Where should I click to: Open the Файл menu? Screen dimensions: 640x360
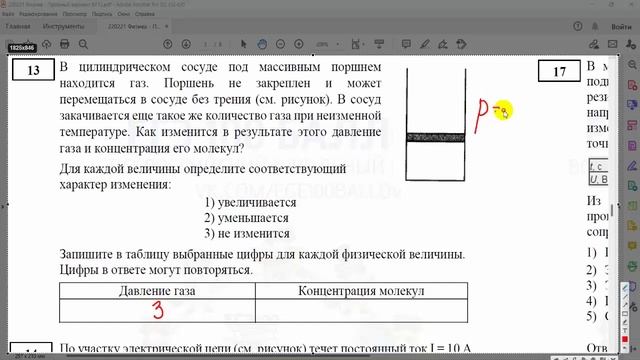[x=8, y=14]
